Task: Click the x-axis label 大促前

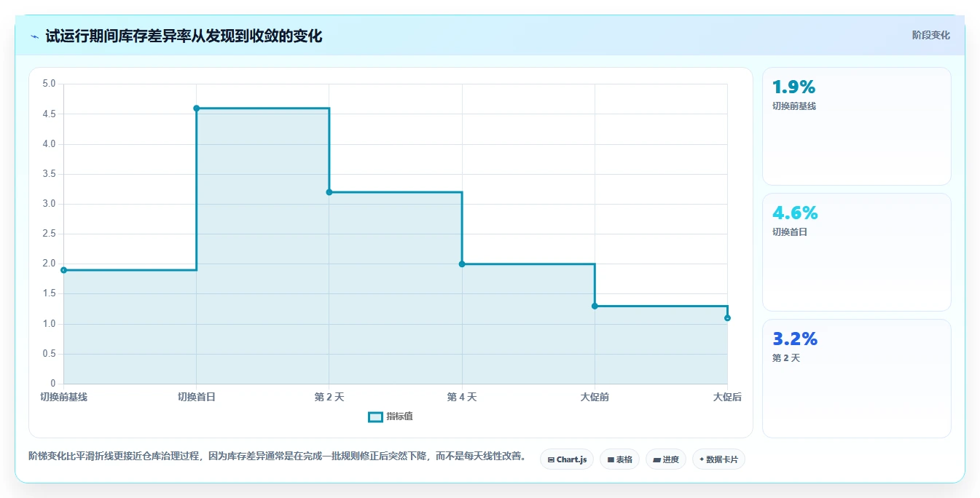Action: click(595, 397)
